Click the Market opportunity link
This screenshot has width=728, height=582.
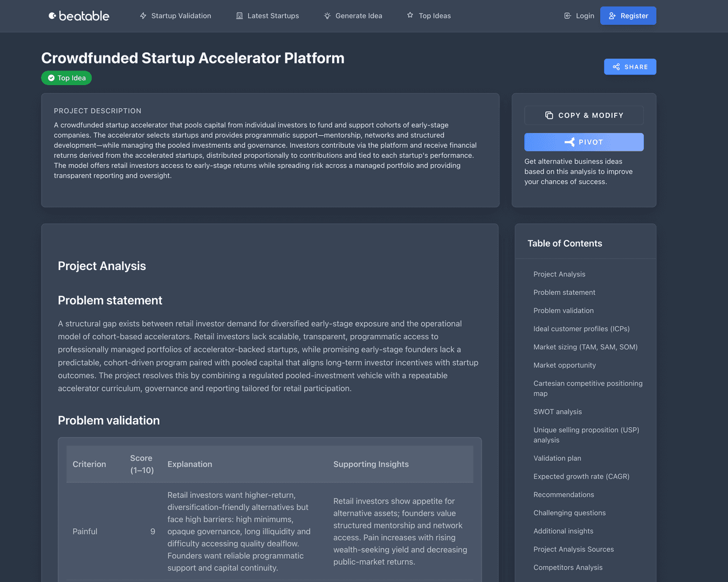565,365
